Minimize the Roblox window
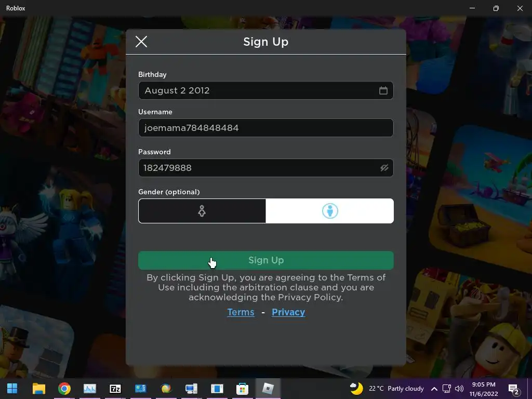Image resolution: width=532 pixels, height=399 pixels. [x=472, y=8]
